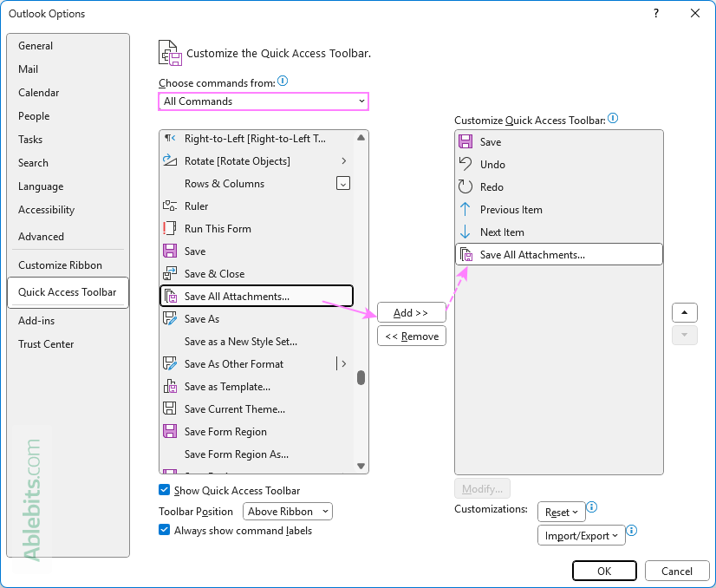This screenshot has height=588, width=716.
Task: Click Save All Attachments icon in toolbar list
Action: click(466, 254)
